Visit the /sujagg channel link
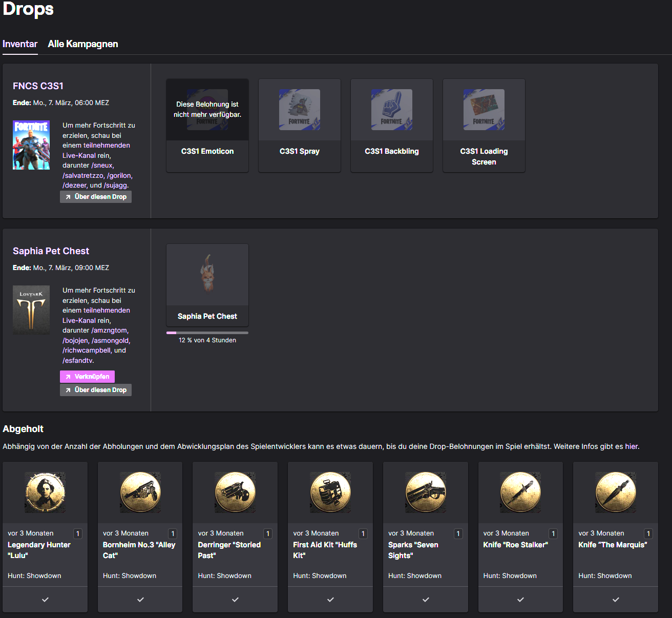Screen dimensions: 672x618 pos(115,186)
